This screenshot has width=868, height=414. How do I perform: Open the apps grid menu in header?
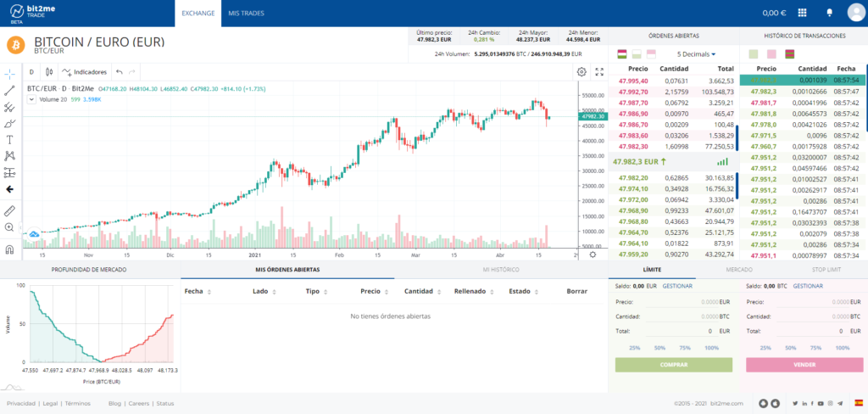pyautogui.click(x=802, y=13)
